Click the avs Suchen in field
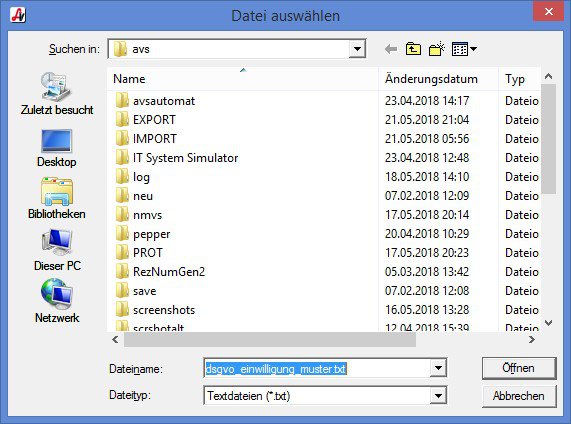This screenshot has height=424, width=571. 228,49
